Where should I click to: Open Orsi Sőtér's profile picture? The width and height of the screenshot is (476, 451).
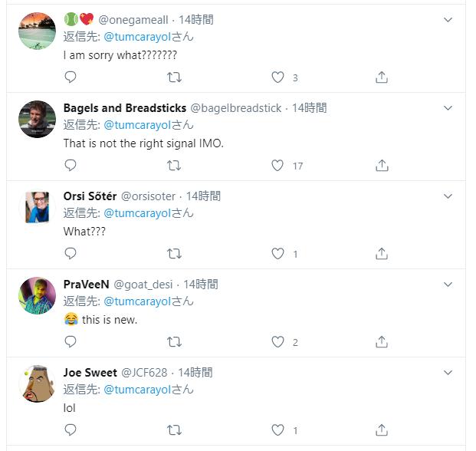37,208
